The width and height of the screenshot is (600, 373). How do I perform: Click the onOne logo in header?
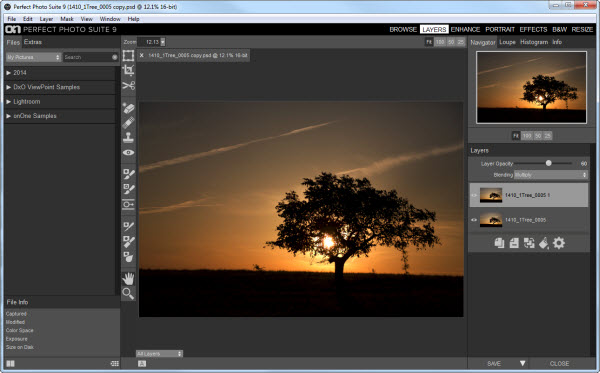click(13, 29)
